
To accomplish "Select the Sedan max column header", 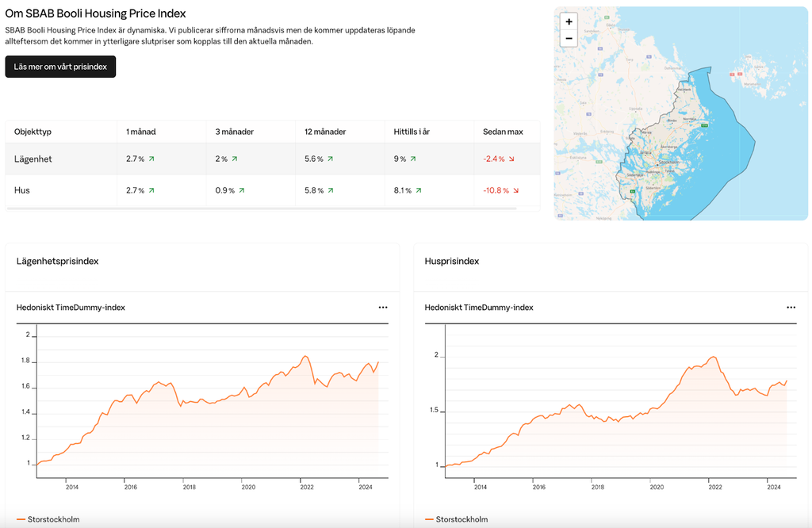I will (501, 132).
